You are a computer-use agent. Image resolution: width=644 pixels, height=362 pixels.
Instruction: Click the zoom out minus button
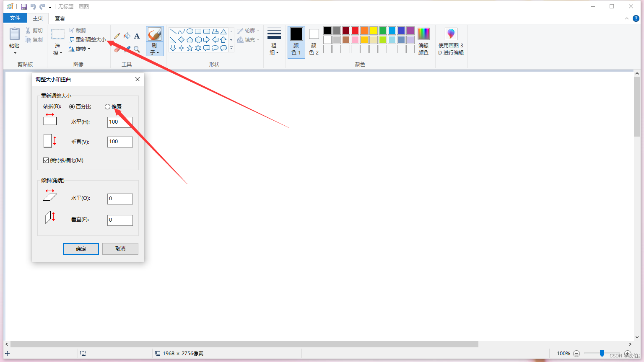pos(576,354)
